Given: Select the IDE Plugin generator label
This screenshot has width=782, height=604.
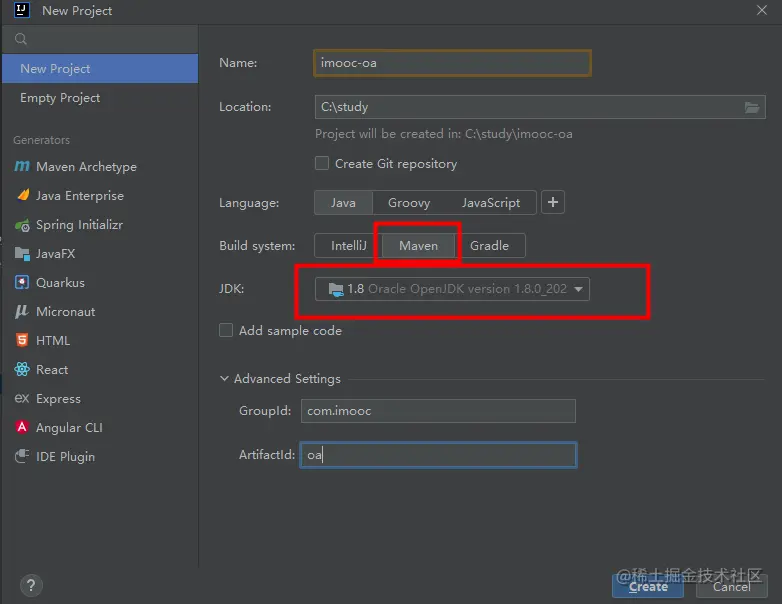Looking at the screenshot, I should 65,456.
